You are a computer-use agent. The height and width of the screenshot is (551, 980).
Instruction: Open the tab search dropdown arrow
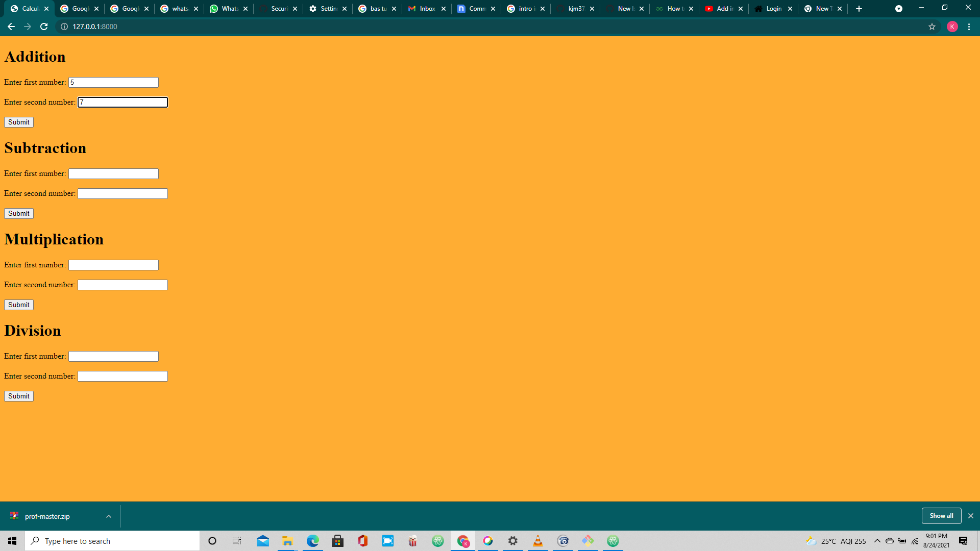click(898, 9)
